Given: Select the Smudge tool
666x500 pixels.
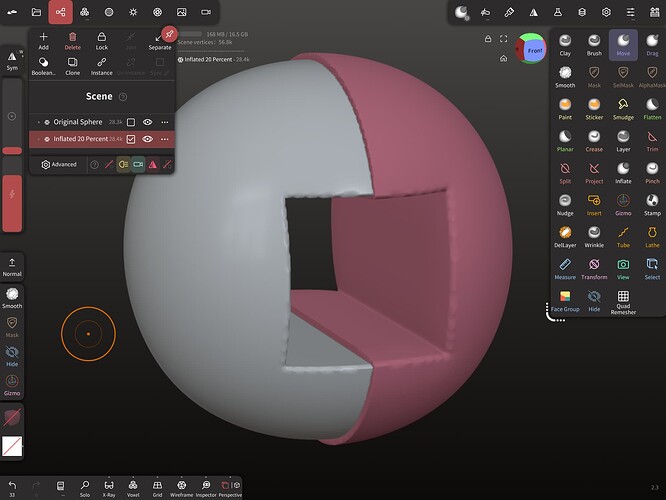Looking at the screenshot, I should click(623, 109).
